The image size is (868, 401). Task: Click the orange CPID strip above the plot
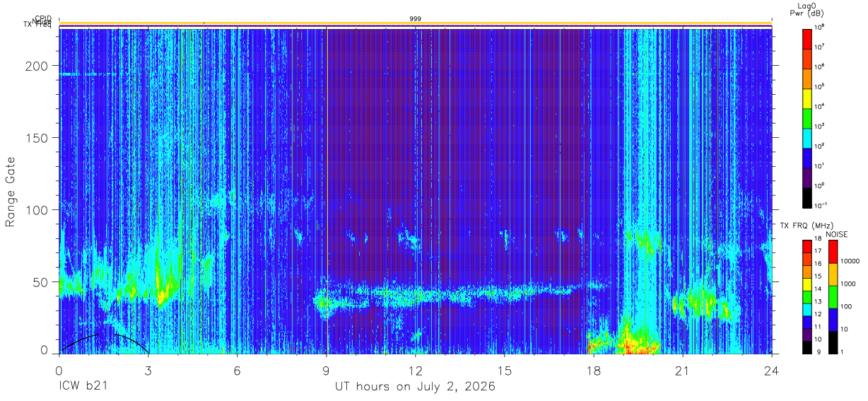point(415,24)
